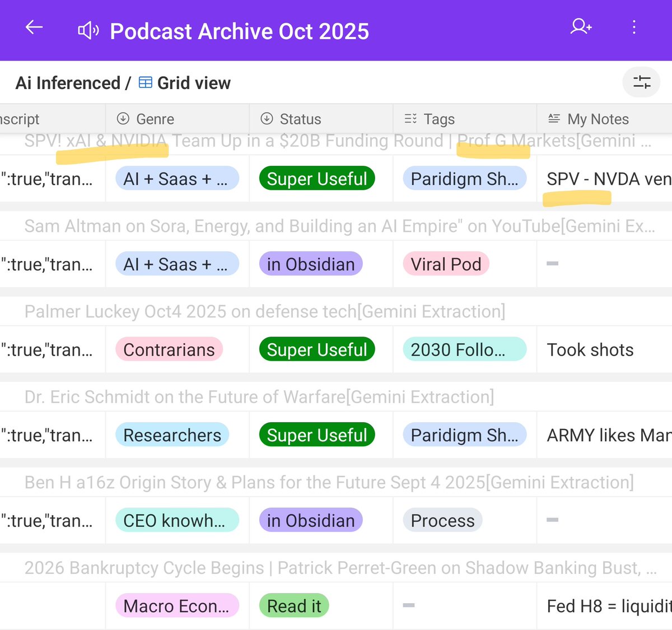Select in Obsidian status in Ben H row

tap(311, 520)
